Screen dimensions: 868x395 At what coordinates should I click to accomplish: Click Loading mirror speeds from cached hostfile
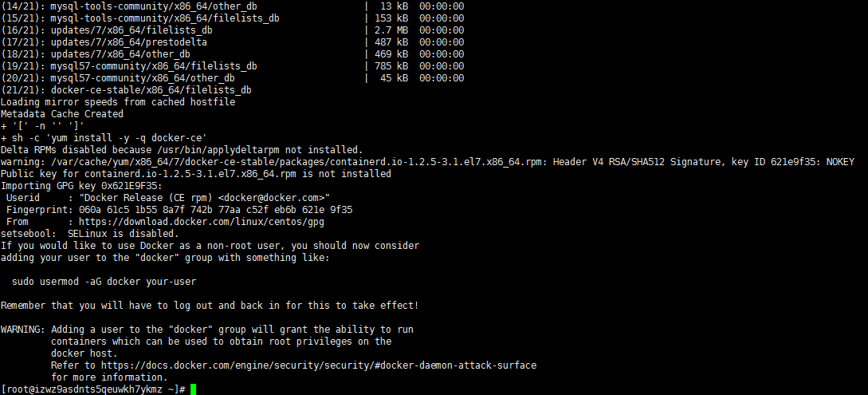point(118,102)
